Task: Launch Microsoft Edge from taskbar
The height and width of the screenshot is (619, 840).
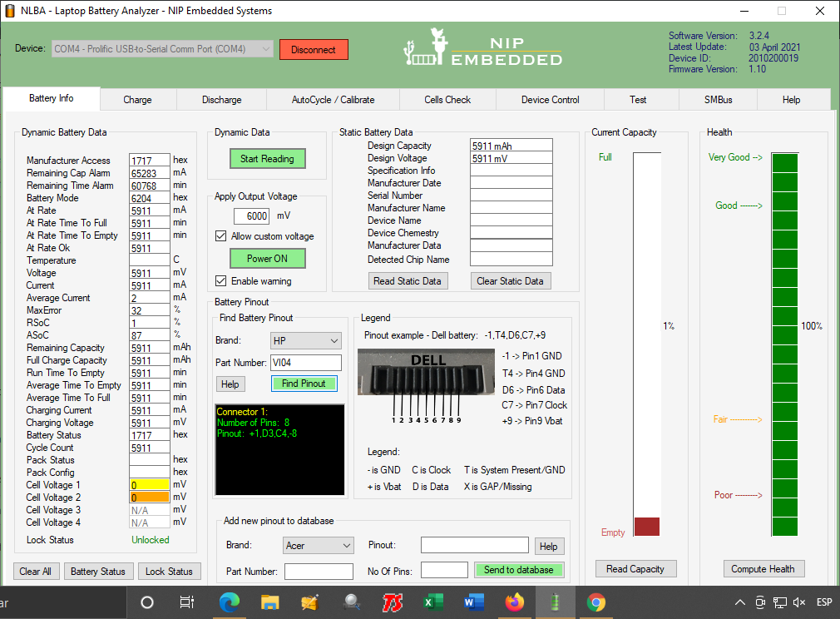Action: pyautogui.click(x=230, y=602)
